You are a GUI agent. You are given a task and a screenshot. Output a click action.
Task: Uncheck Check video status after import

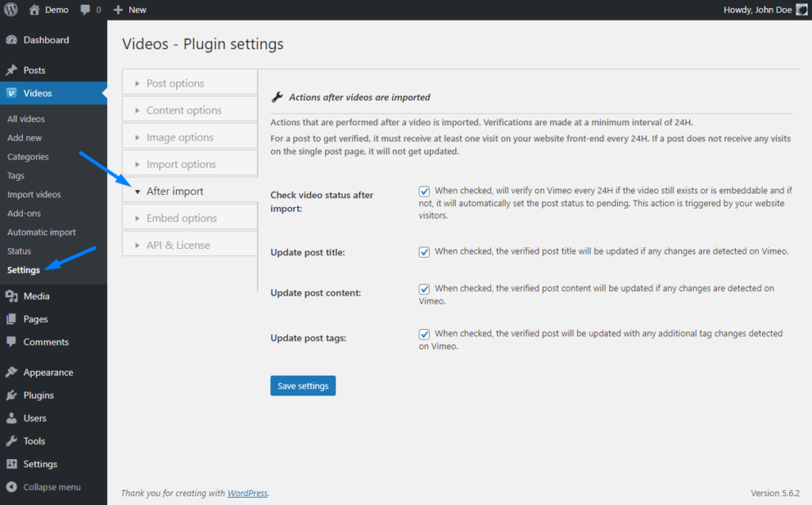click(x=424, y=191)
